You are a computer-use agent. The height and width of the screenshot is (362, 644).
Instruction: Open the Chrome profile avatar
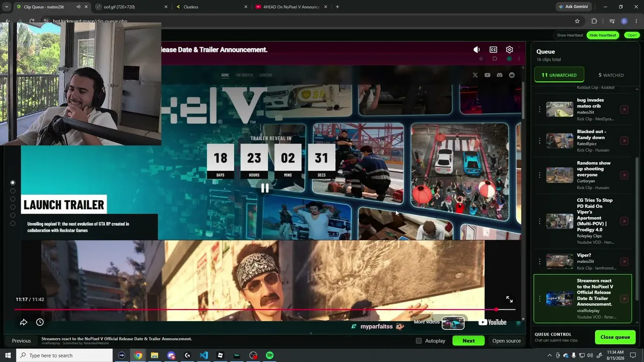click(x=624, y=21)
